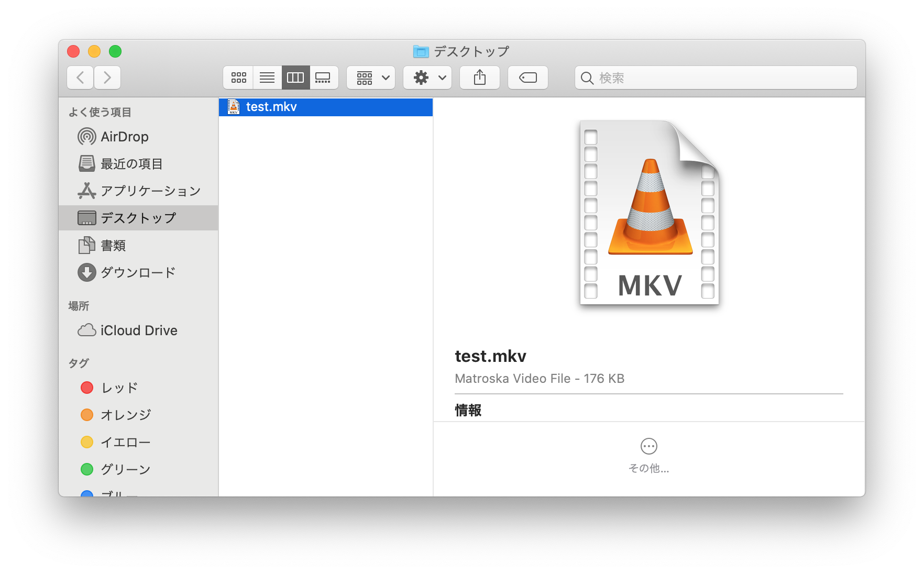
Task: Click the magnifying glass search icon
Action: click(x=587, y=78)
